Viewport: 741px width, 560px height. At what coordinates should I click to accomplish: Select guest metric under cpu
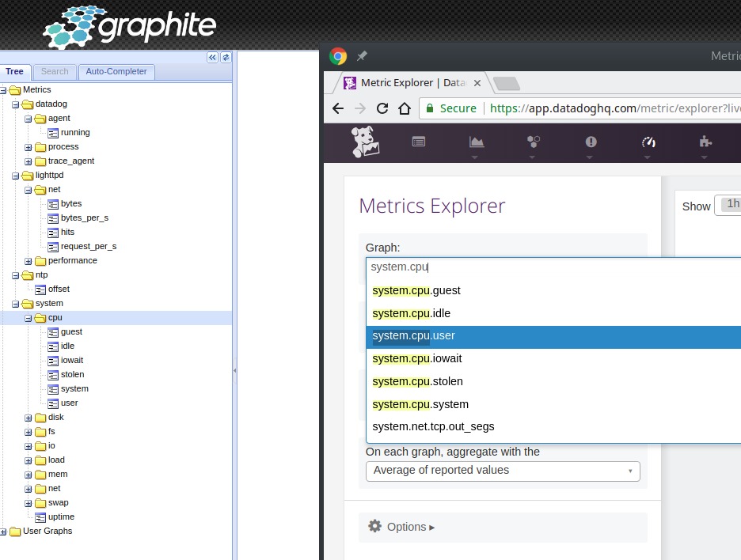point(71,332)
